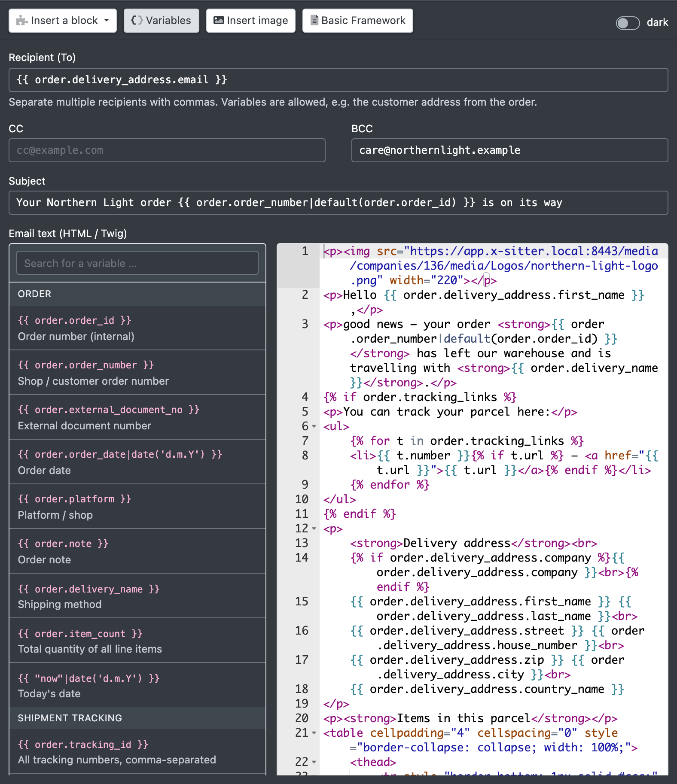Insert the order.tracking_id variable
Viewport: 677px width, 784px height.
pos(137,751)
